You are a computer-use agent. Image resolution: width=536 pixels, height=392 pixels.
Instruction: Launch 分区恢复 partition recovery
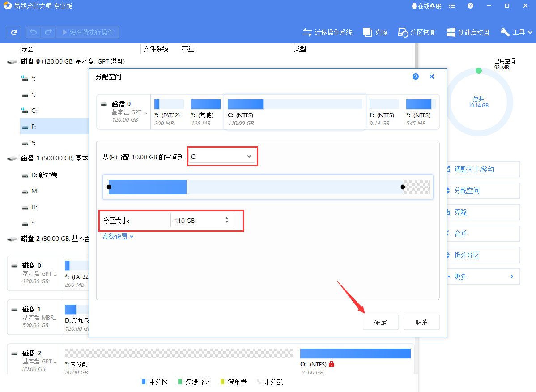[x=417, y=32]
